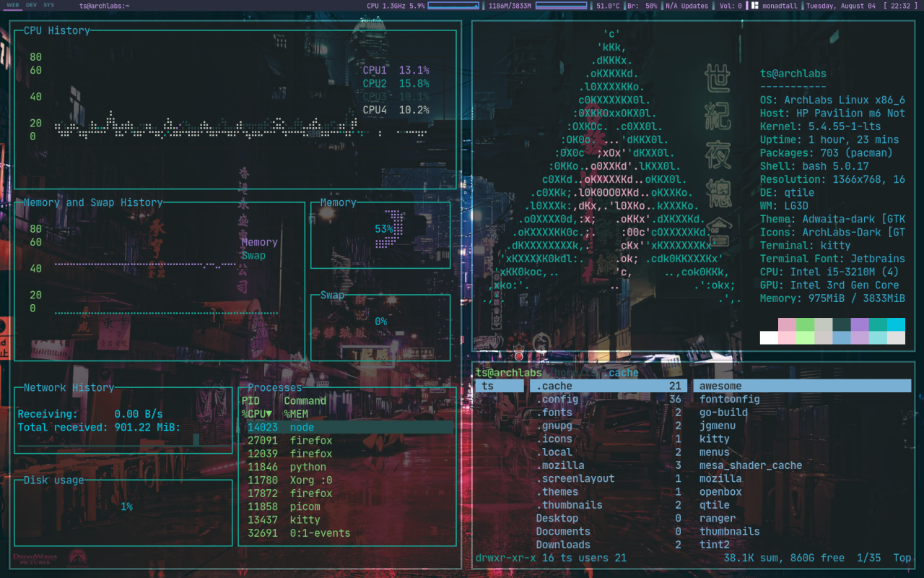Click the N/A Updates widget in the bar
The image size is (924, 578).
click(687, 6)
